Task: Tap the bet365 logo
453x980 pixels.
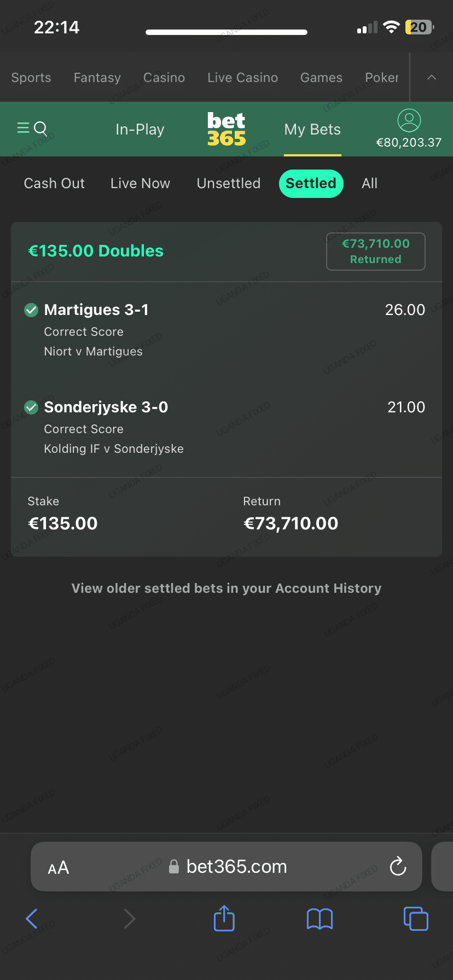Action: (x=226, y=129)
